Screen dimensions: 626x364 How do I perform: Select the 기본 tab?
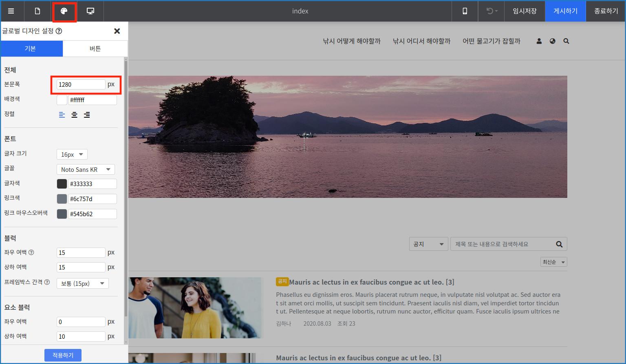click(x=31, y=48)
